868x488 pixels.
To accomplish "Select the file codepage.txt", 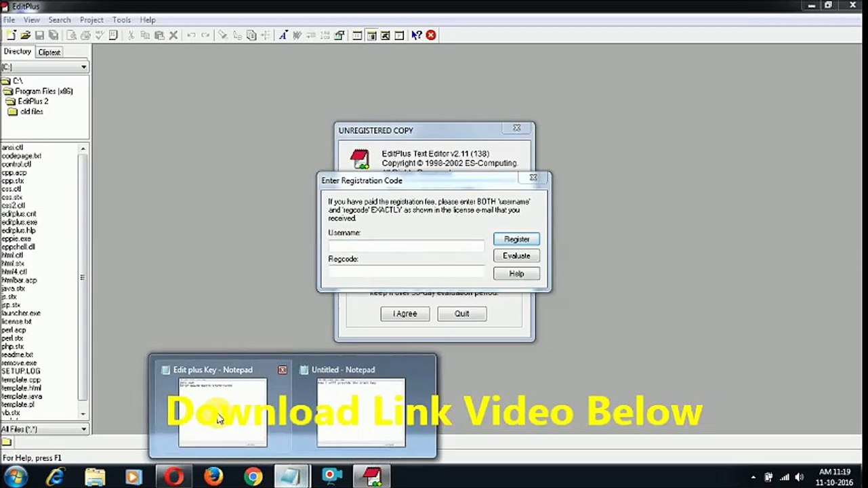I will tap(21, 156).
